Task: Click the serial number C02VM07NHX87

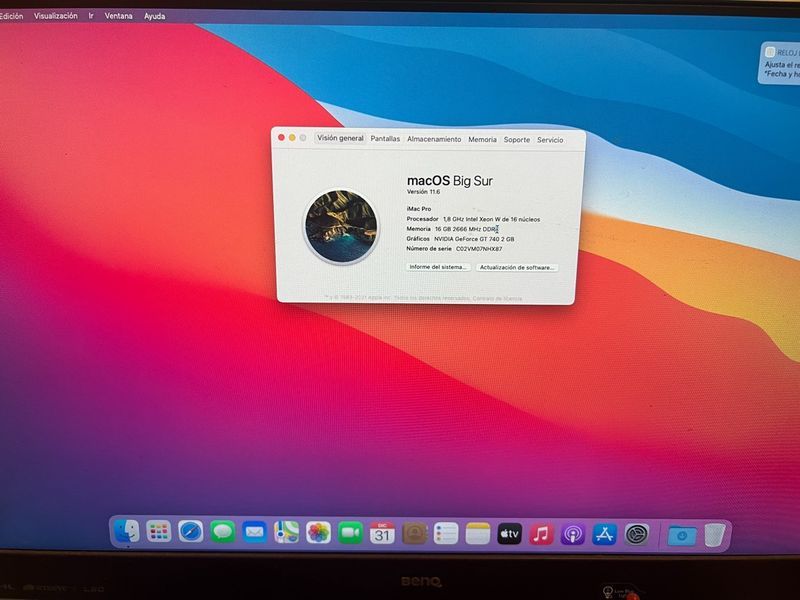Action: coord(479,249)
